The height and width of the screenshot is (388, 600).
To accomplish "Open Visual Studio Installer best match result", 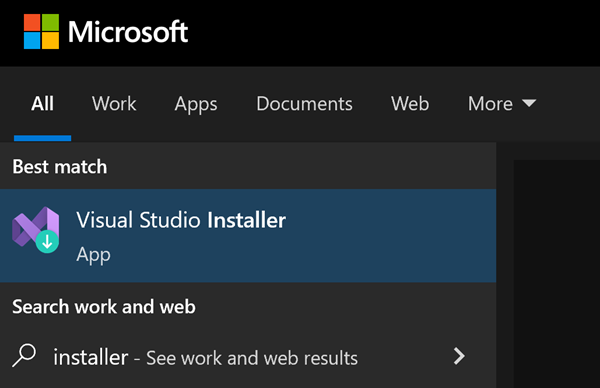I will pyautogui.click(x=248, y=236).
